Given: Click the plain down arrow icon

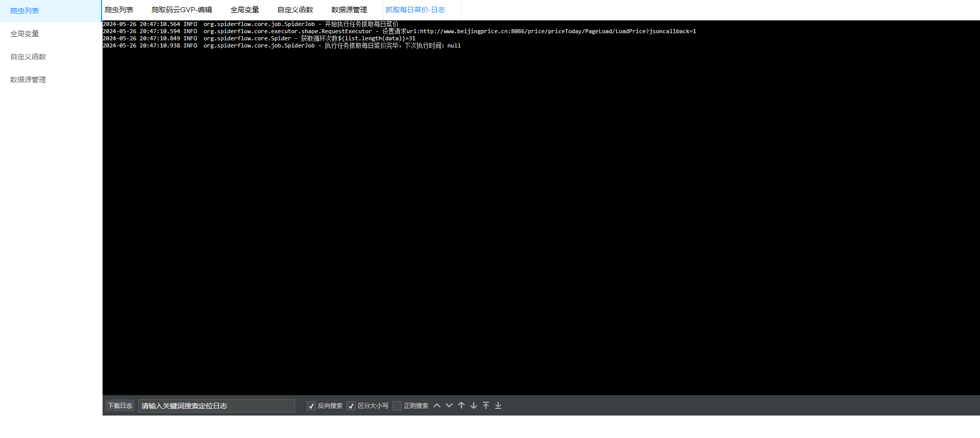Looking at the screenshot, I should (x=474, y=405).
